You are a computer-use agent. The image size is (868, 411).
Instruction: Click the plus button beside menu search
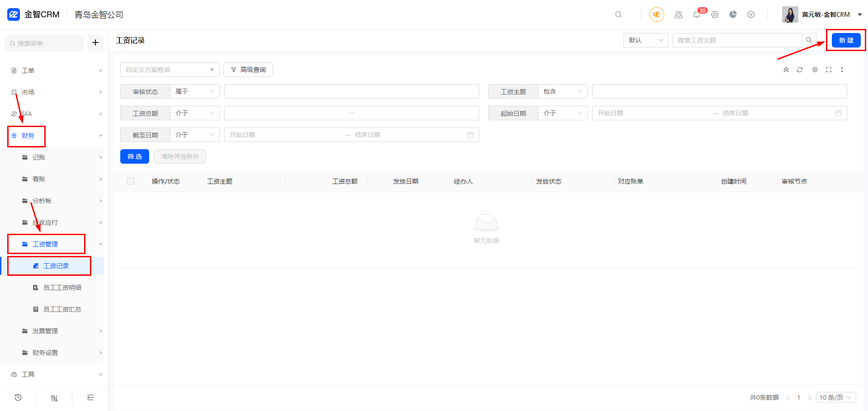point(95,43)
